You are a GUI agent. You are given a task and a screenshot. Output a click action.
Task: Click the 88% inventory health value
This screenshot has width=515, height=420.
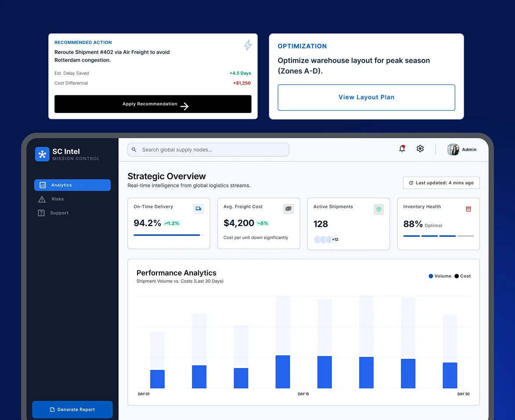pyautogui.click(x=413, y=224)
